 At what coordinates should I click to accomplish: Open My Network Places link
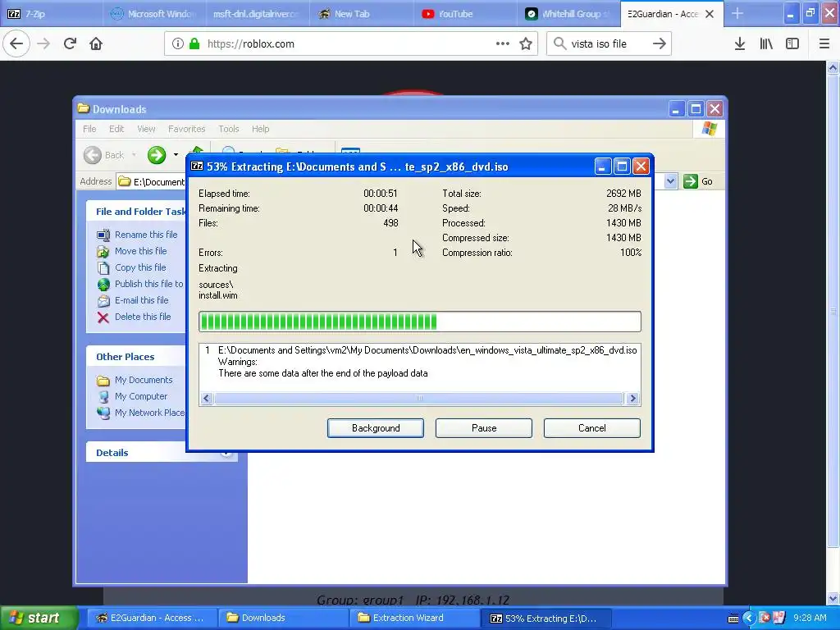coord(149,413)
